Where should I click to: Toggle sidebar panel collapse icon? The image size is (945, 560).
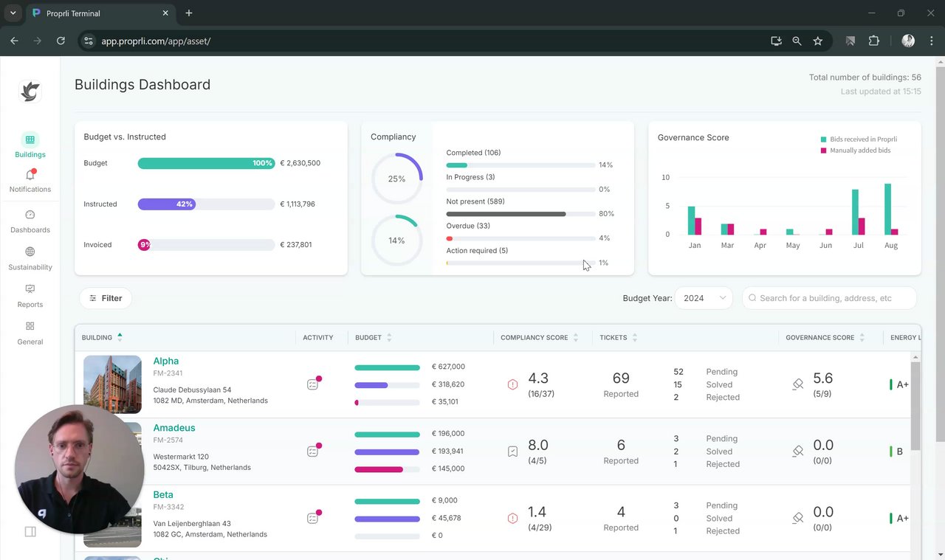tap(30, 531)
